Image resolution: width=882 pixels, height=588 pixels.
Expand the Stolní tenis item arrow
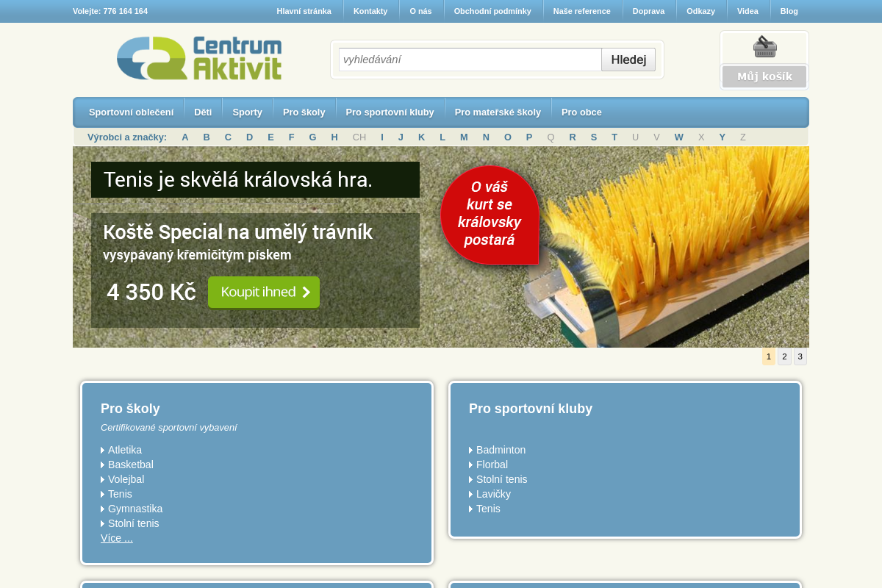tap(103, 523)
